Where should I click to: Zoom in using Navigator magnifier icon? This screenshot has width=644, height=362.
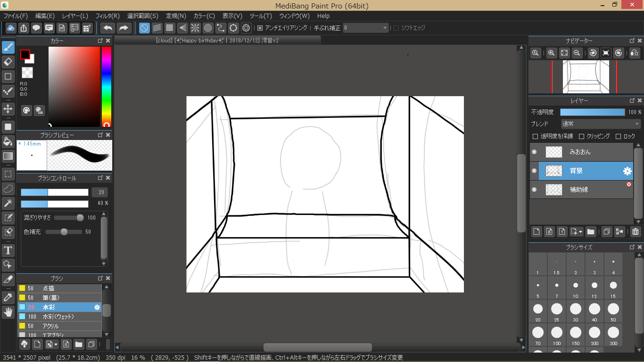(x=551, y=53)
